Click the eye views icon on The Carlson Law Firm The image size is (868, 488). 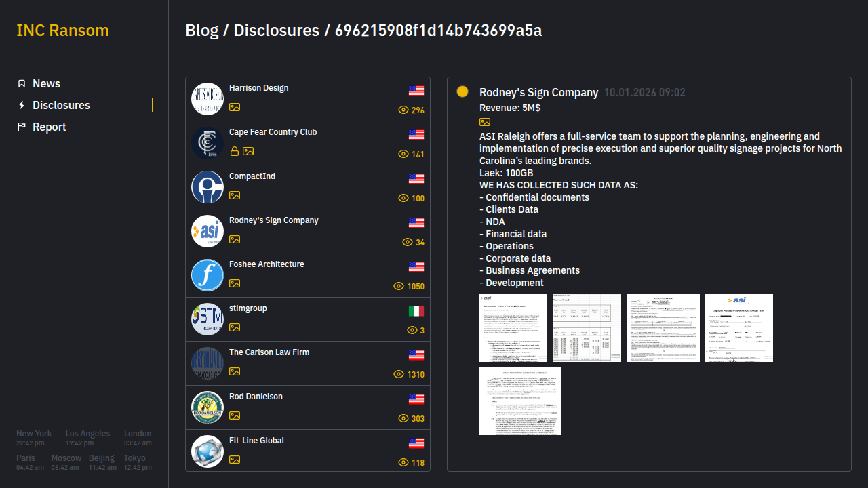point(399,374)
